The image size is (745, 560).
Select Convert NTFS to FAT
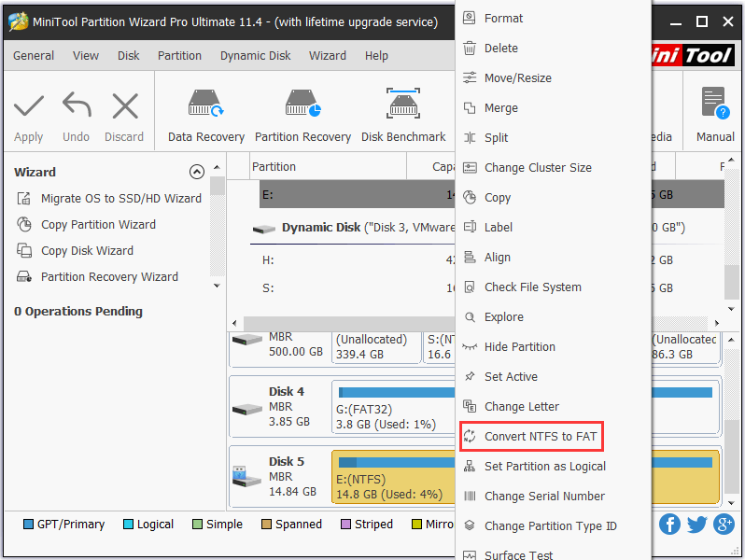point(531,436)
